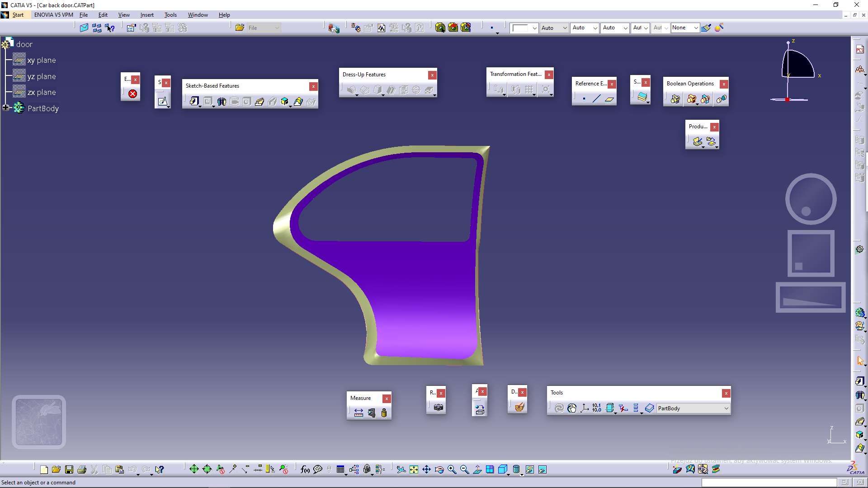Screen dimensions: 868x488
Task: Click the Zoom In magnifier icon
Action: tap(452, 469)
